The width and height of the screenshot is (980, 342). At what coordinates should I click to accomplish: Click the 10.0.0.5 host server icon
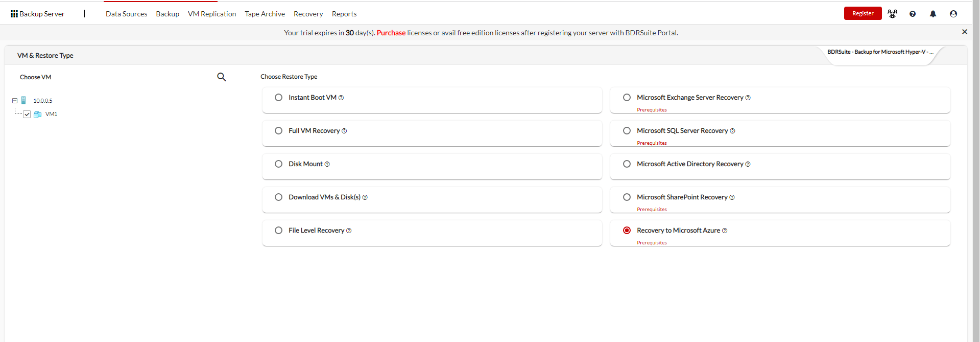coord(23,100)
